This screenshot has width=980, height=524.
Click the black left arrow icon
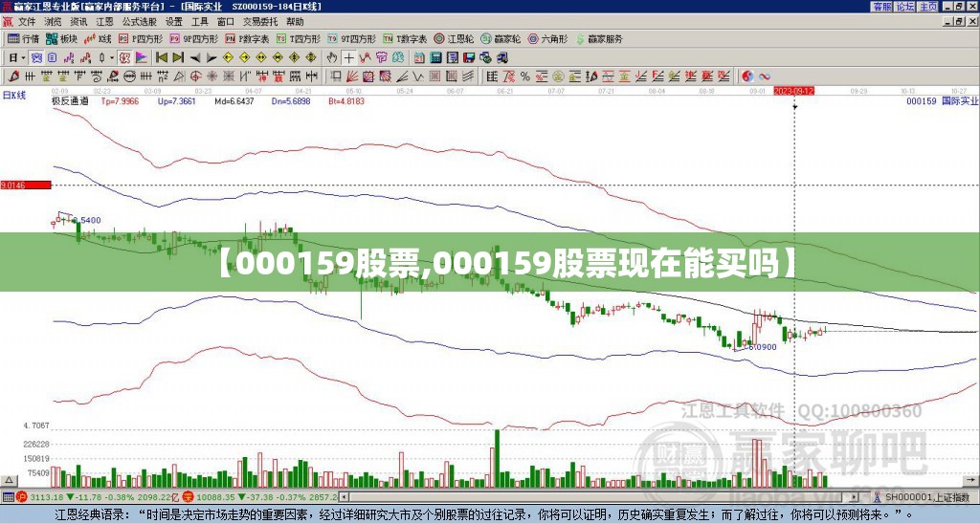pyautogui.click(x=195, y=58)
